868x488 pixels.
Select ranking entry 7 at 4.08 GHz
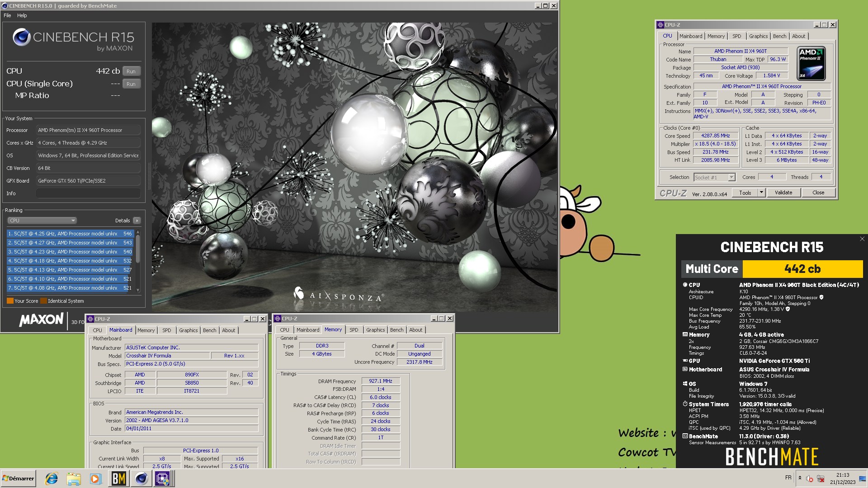[x=70, y=288]
